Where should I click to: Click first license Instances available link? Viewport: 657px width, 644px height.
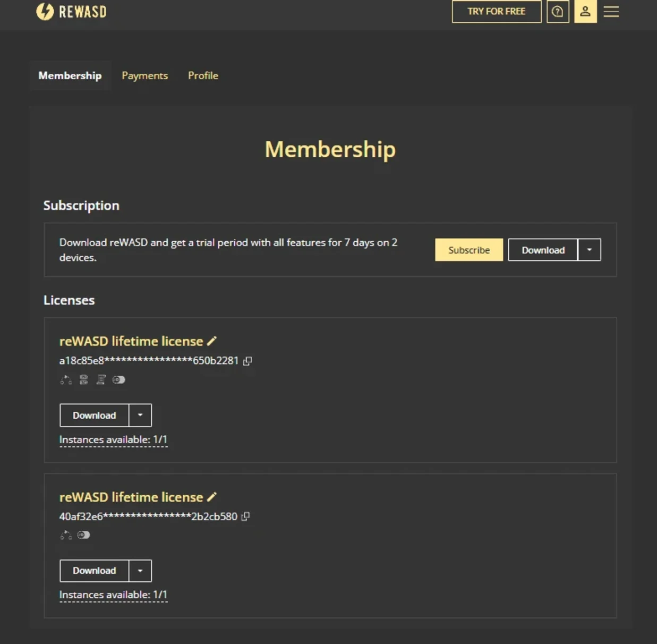tap(113, 440)
